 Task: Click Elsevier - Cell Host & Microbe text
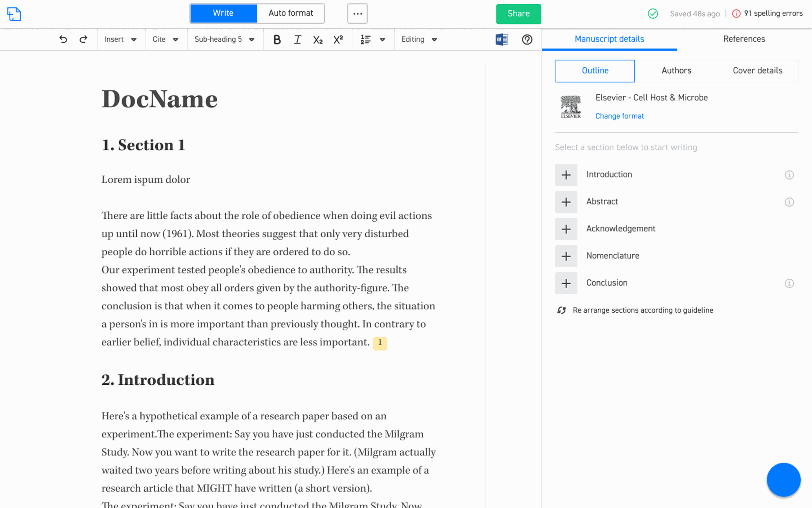(x=651, y=98)
